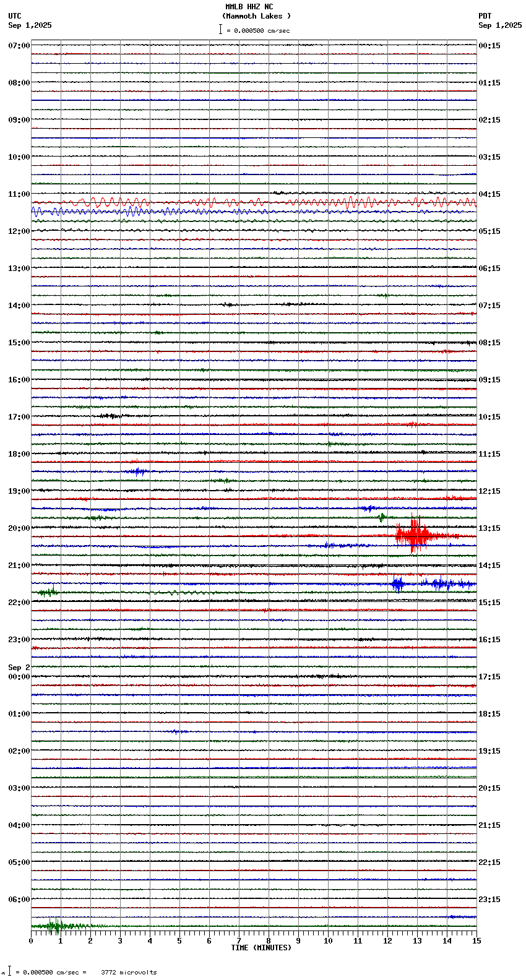The image size is (526, 980).
Task: Select the 10:00 UTC row label
Action: pyautogui.click(x=19, y=157)
